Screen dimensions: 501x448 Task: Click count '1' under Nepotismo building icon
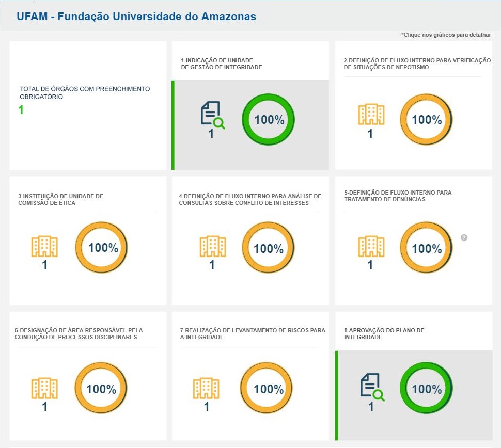[370, 134]
